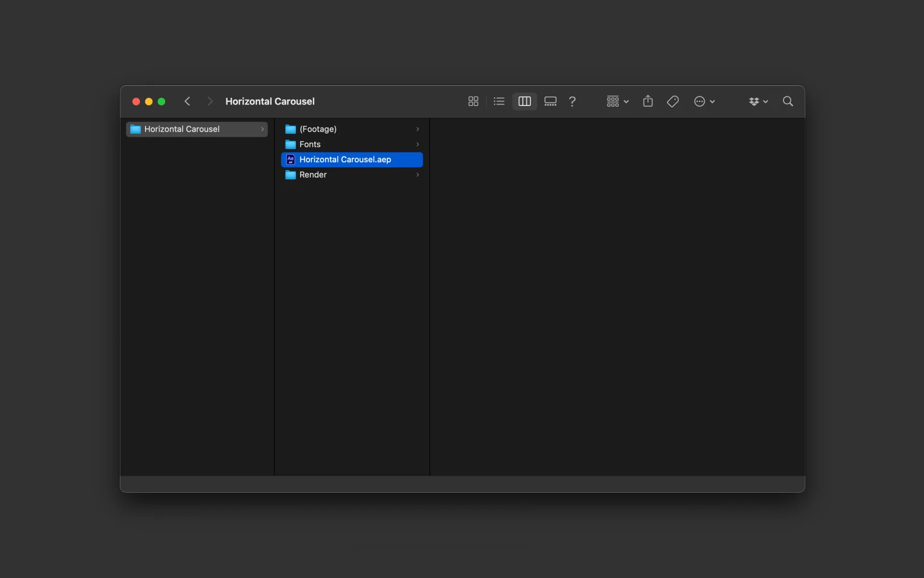Switch to list view
924x578 pixels.
(499, 101)
